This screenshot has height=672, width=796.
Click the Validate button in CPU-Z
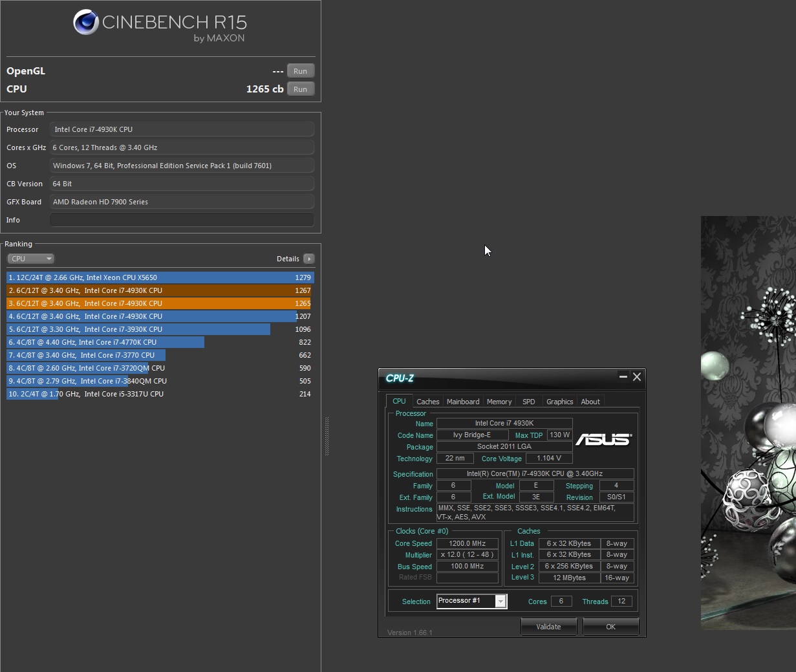pyautogui.click(x=548, y=627)
